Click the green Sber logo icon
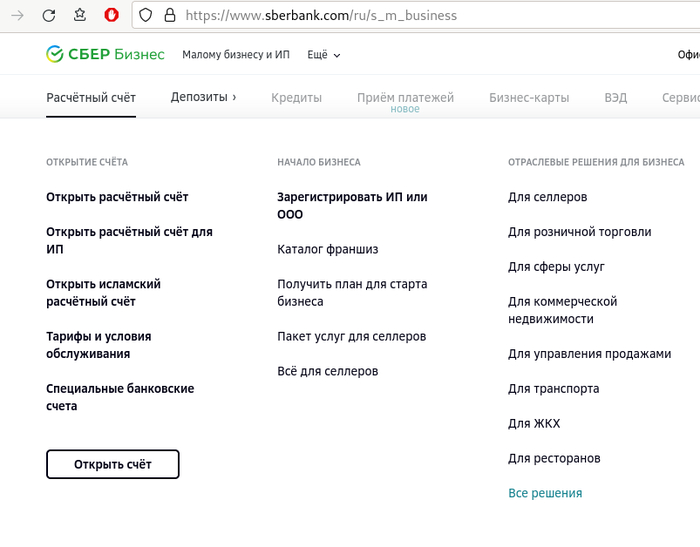Viewport: 700px width, 547px height. 55,54
